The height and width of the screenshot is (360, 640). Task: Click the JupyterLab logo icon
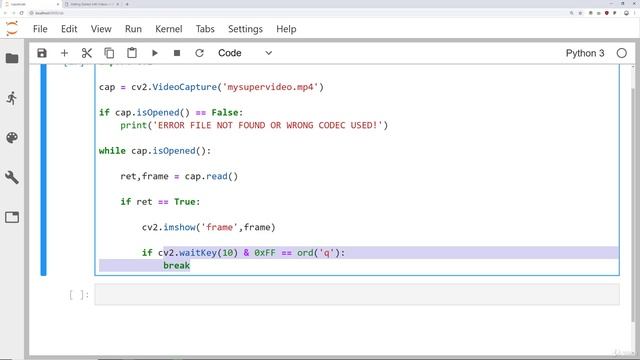[12, 29]
